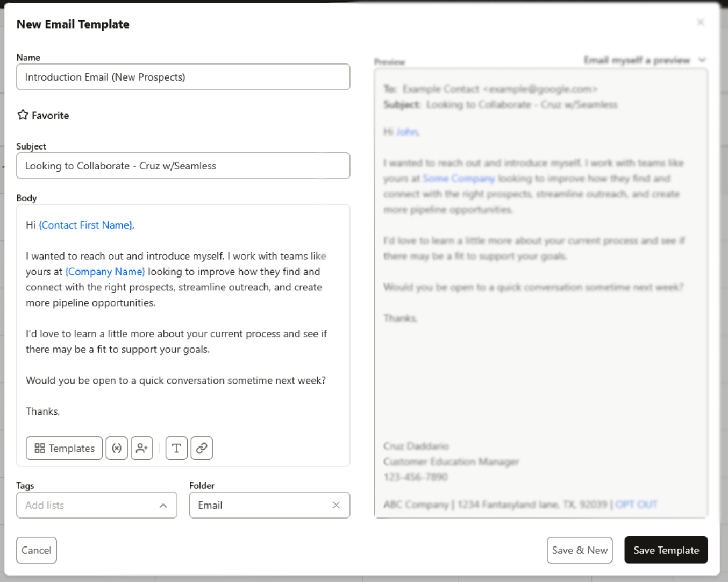Open the Folder selection field
The image size is (728, 582).
(x=258, y=505)
